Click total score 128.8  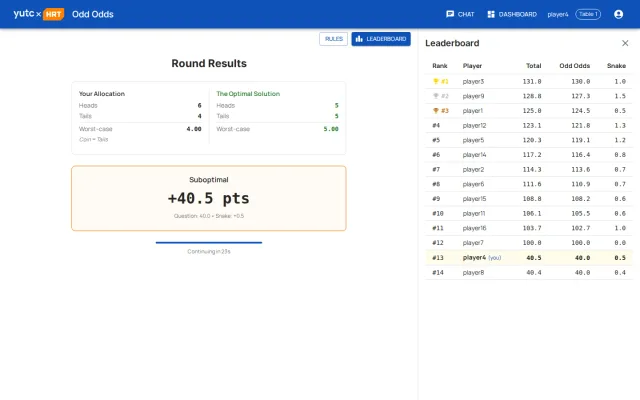tap(532, 96)
